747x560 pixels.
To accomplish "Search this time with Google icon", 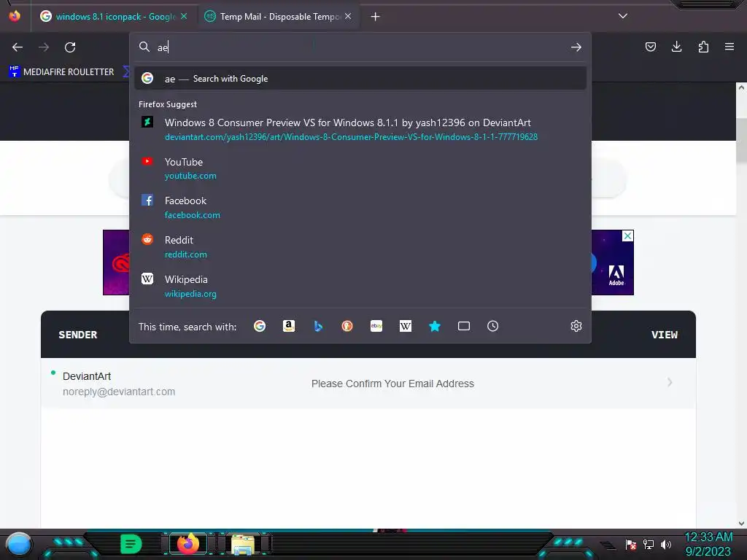I will [260, 326].
